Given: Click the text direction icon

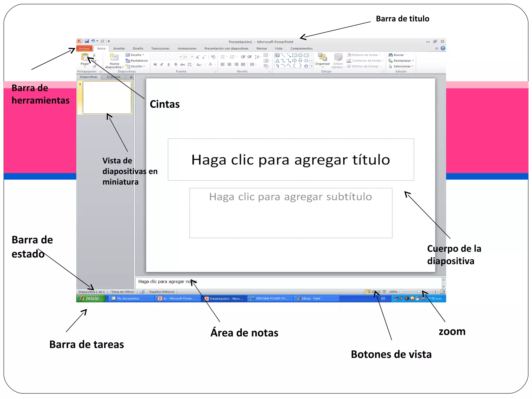Looking at the screenshot, I should click(x=266, y=55).
